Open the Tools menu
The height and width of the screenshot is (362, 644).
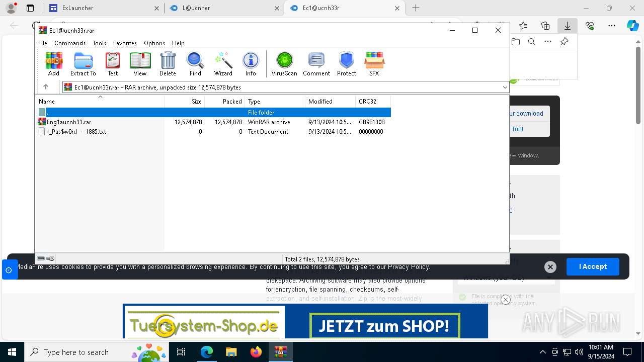pos(99,43)
